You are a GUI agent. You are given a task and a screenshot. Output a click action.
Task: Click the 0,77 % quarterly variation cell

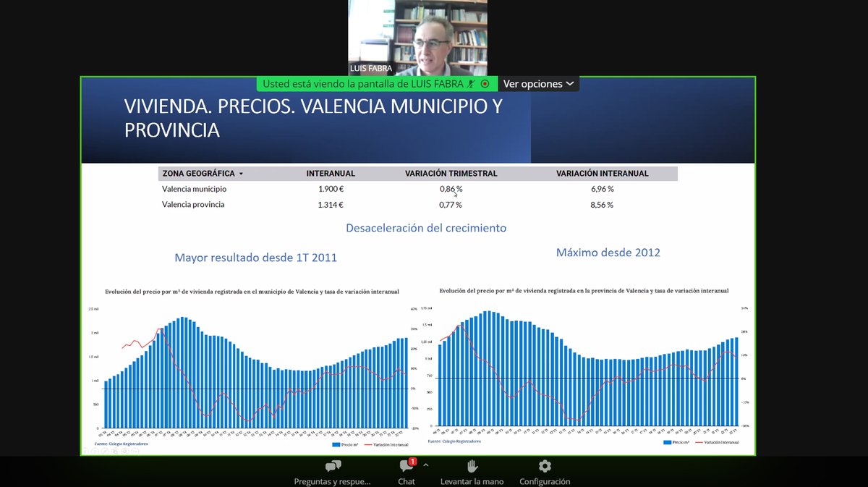pyautogui.click(x=451, y=205)
